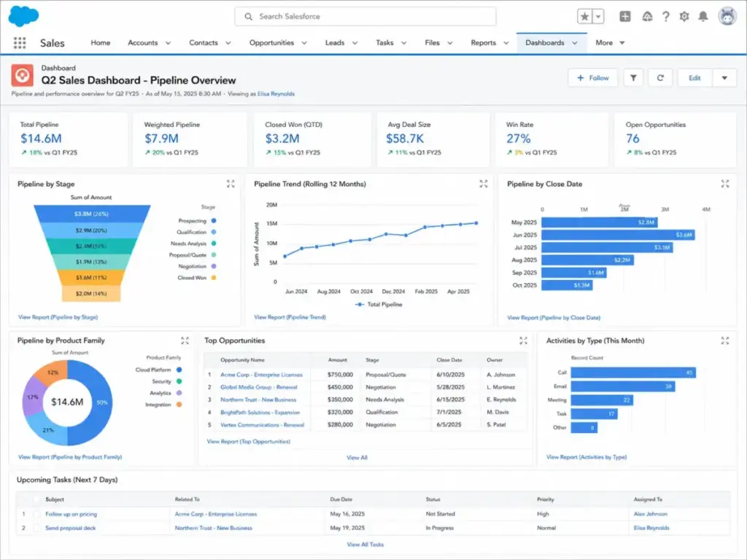The image size is (747, 560).
Task: Open the Reports tab dropdown chevron
Action: pyautogui.click(x=506, y=43)
